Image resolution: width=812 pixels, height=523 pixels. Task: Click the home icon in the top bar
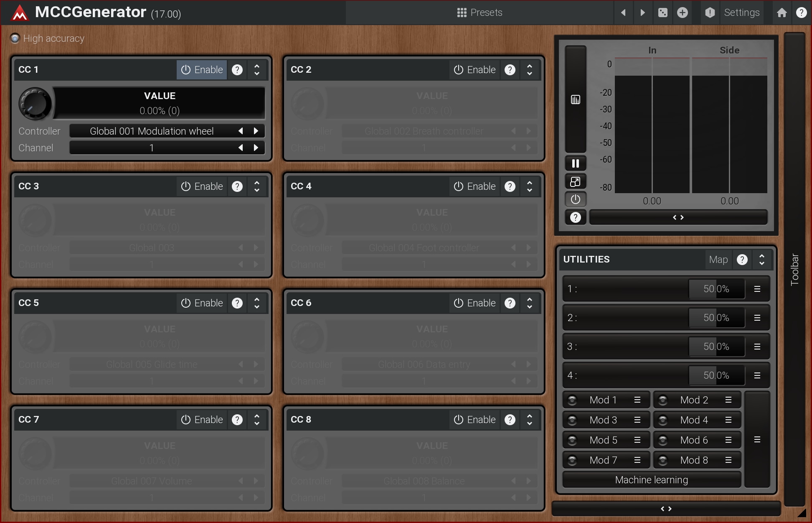782,13
